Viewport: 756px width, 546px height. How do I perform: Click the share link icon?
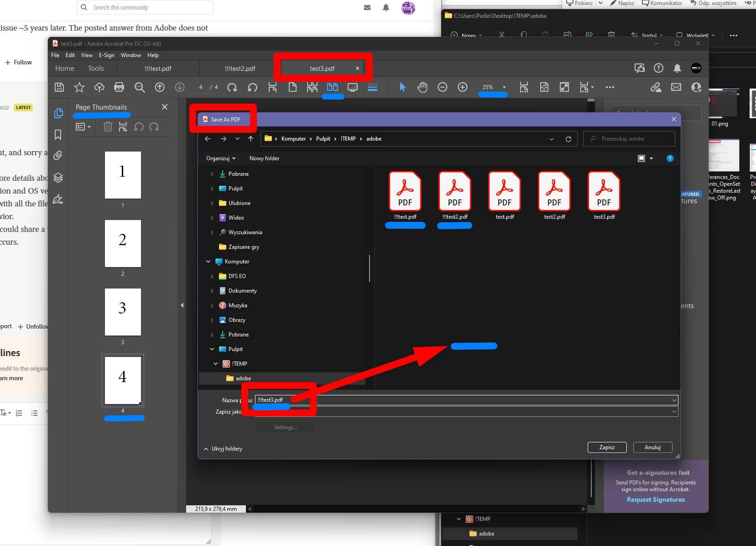tap(656, 87)
